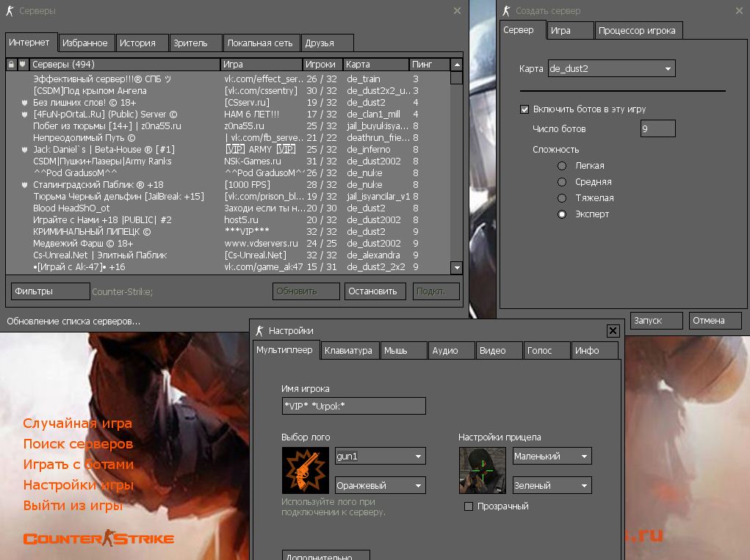This screenshot has height=560, width=750.
Task: Choose the 'Эксперт' difficulty option
Action: [x=562, y=214]
